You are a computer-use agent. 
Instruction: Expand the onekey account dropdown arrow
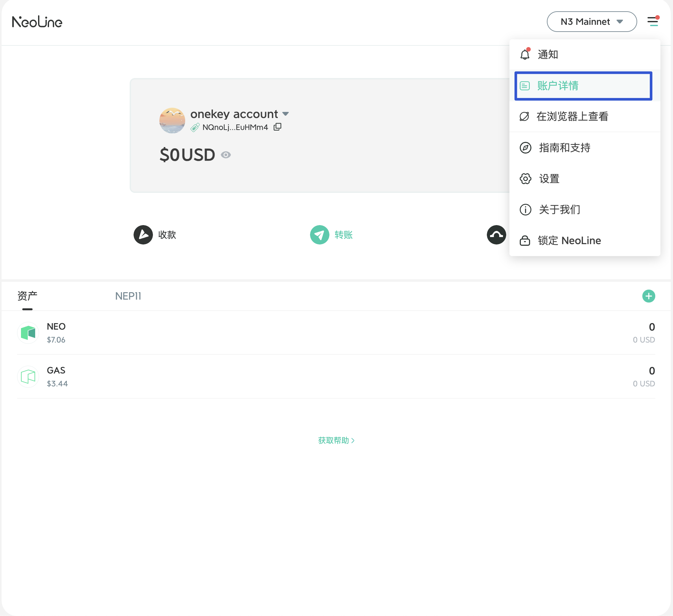[286, 114]
